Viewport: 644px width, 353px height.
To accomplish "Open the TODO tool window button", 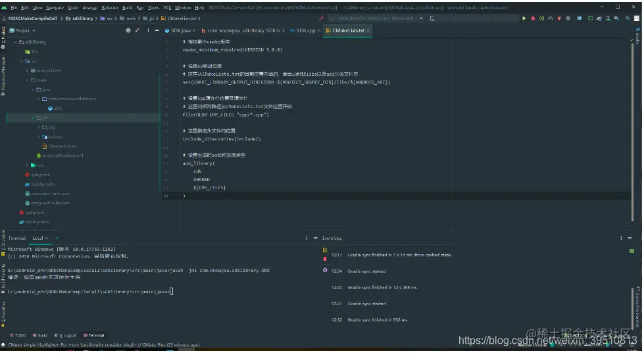I will coord(18,335).
